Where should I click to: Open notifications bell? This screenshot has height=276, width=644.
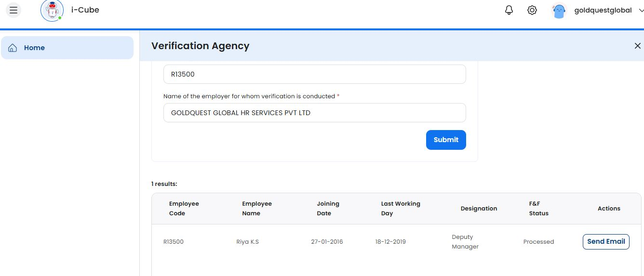click(509, 10)
